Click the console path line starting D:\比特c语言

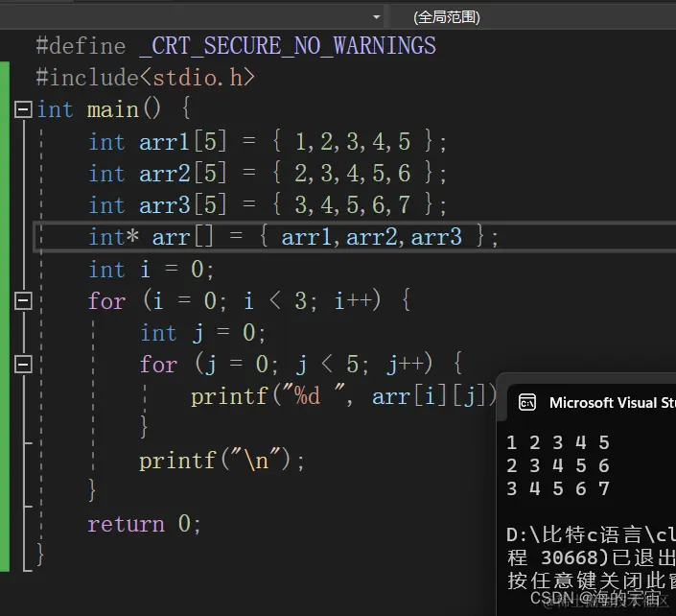click(x=591, y=534)
